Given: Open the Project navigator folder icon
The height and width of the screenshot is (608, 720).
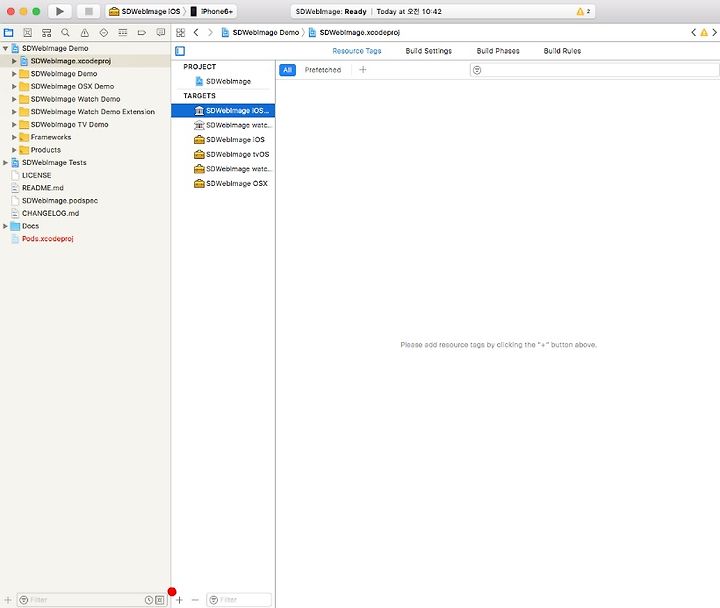Looking at the screenshot, I should click(x=9, y=33).
